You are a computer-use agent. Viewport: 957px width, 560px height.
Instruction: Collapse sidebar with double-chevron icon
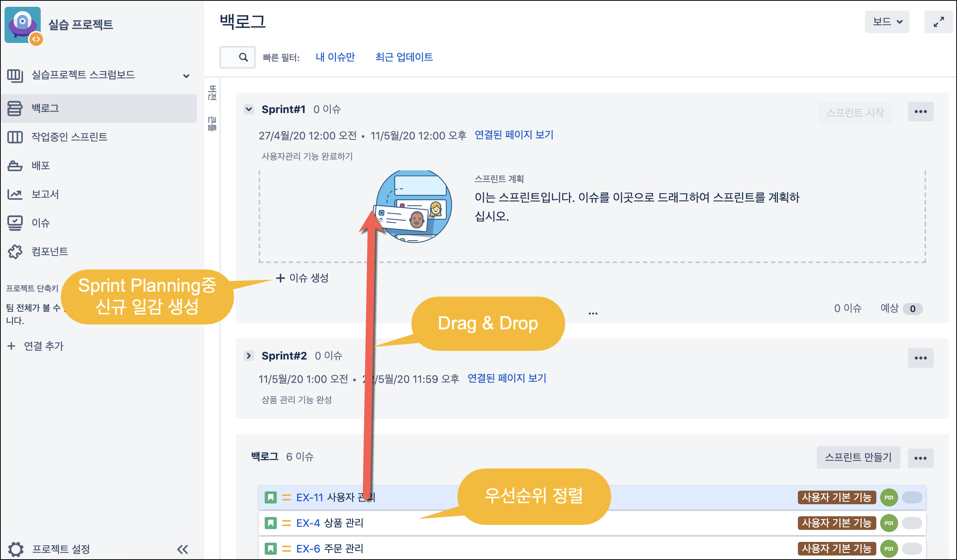(183, 549)
